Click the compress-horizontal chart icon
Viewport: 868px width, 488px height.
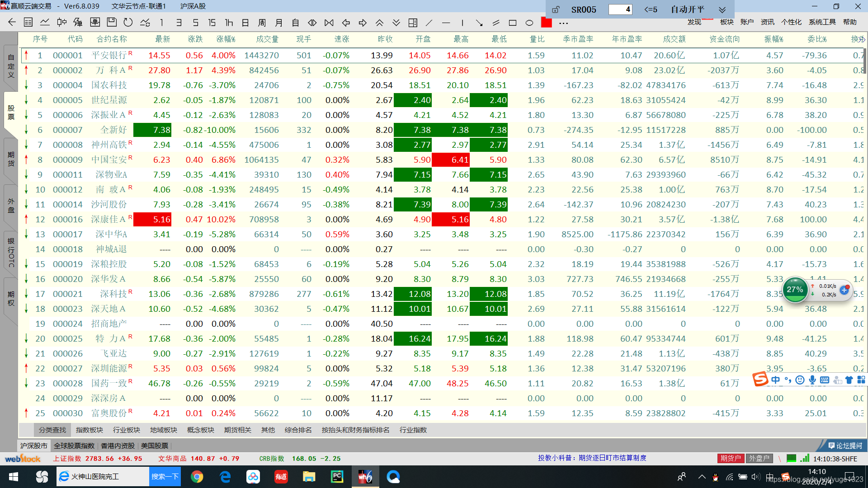point(329,23)
